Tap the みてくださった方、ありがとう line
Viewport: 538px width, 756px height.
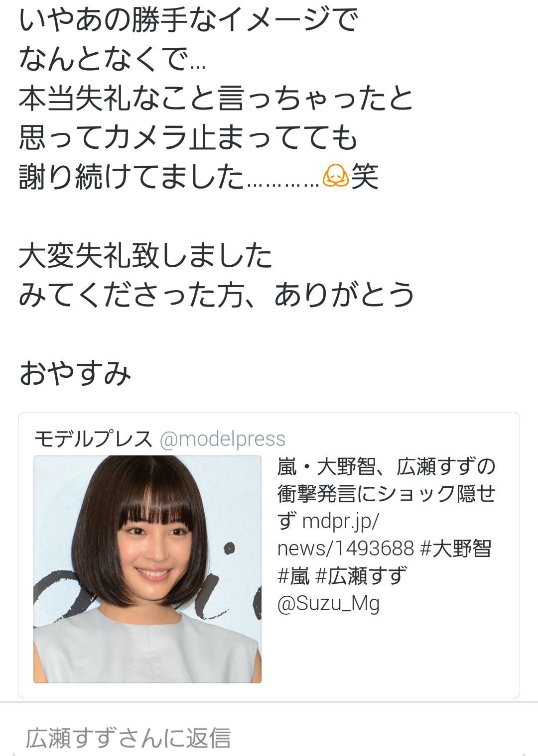click(217, 294)
